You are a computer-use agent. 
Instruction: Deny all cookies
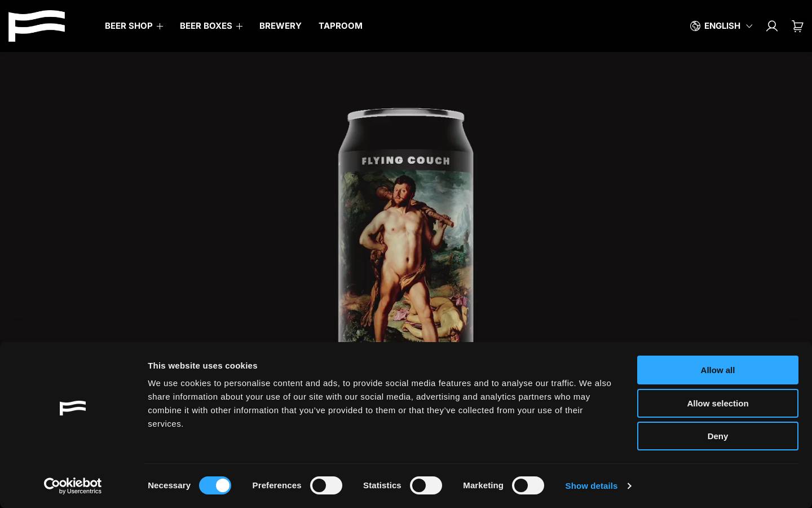pos(718,436)
